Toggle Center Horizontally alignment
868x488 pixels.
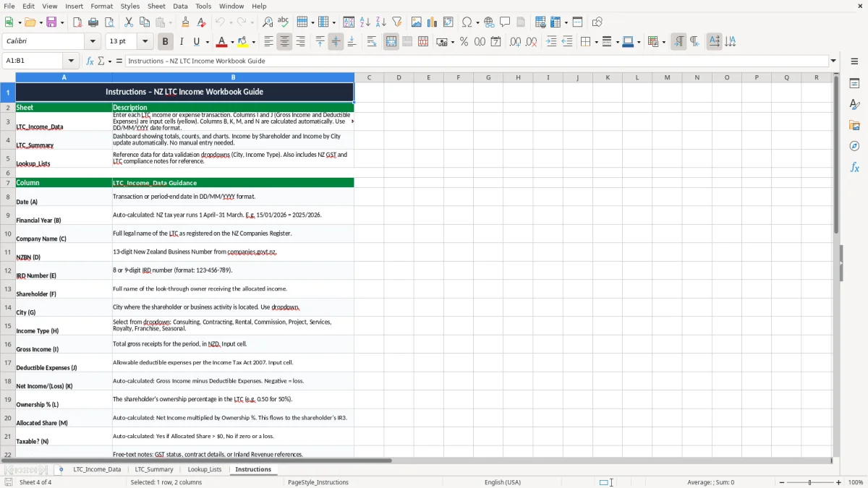pyautogui.click(x=284, y=42)
